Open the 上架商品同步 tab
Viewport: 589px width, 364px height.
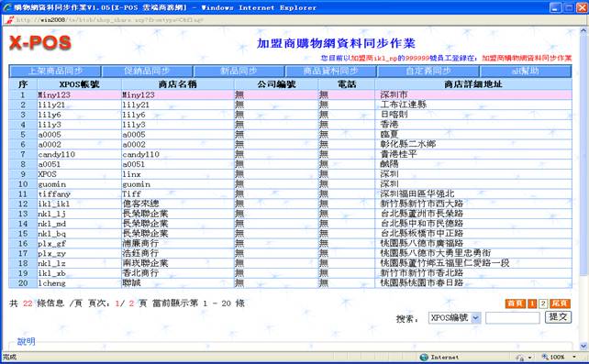55,71
